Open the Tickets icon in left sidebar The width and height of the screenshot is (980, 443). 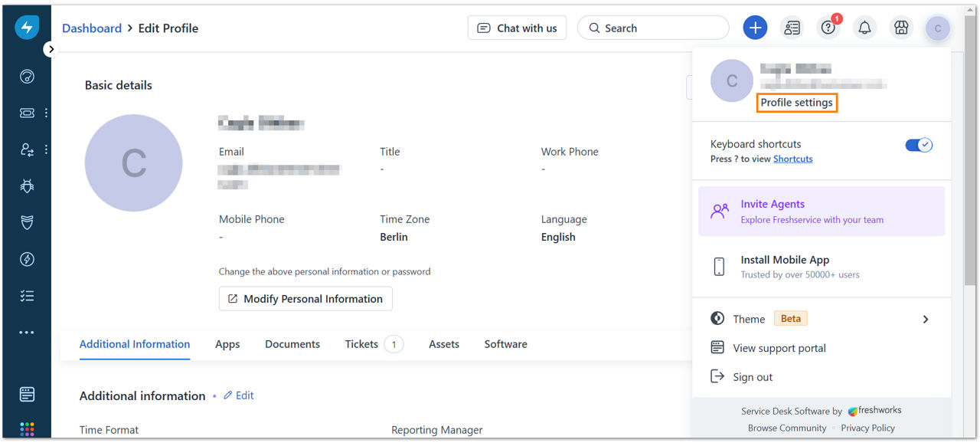(x=27, y=113)
